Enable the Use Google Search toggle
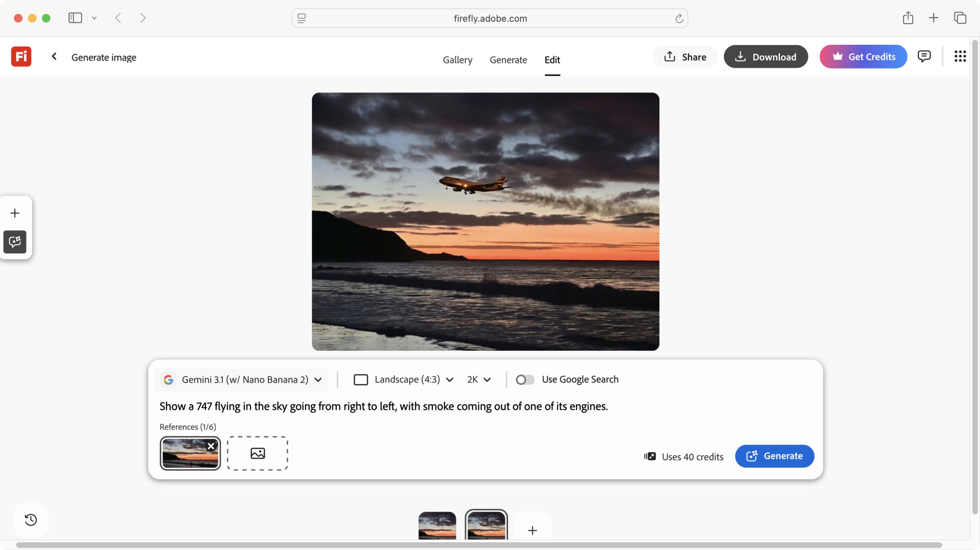980x550 pixels. click(525, 380)
